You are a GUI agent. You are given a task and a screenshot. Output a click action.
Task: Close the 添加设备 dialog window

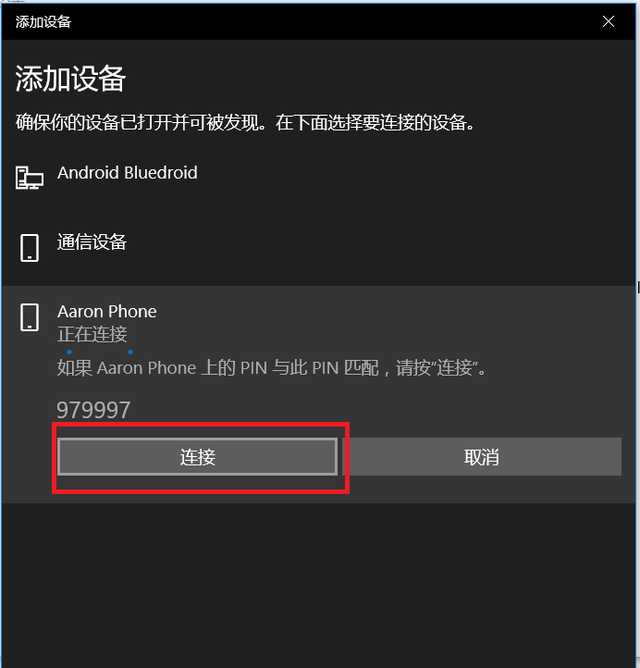[x=608, y=21]
